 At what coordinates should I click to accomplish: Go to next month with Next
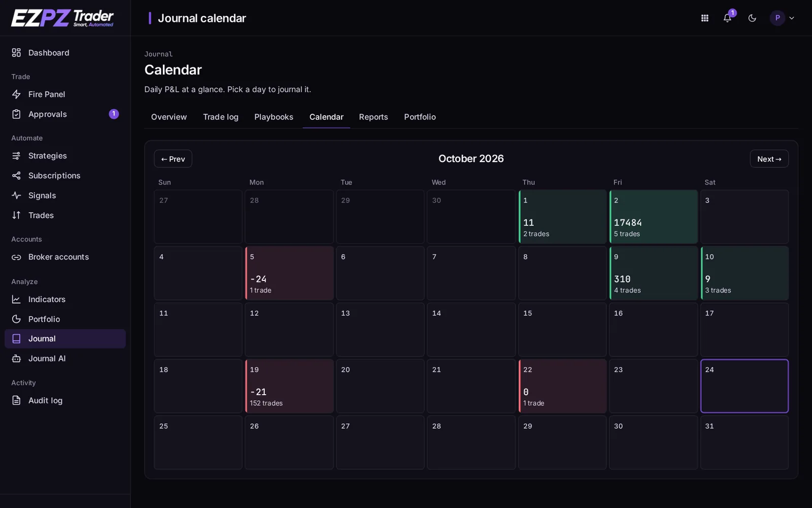pos(769,159)
